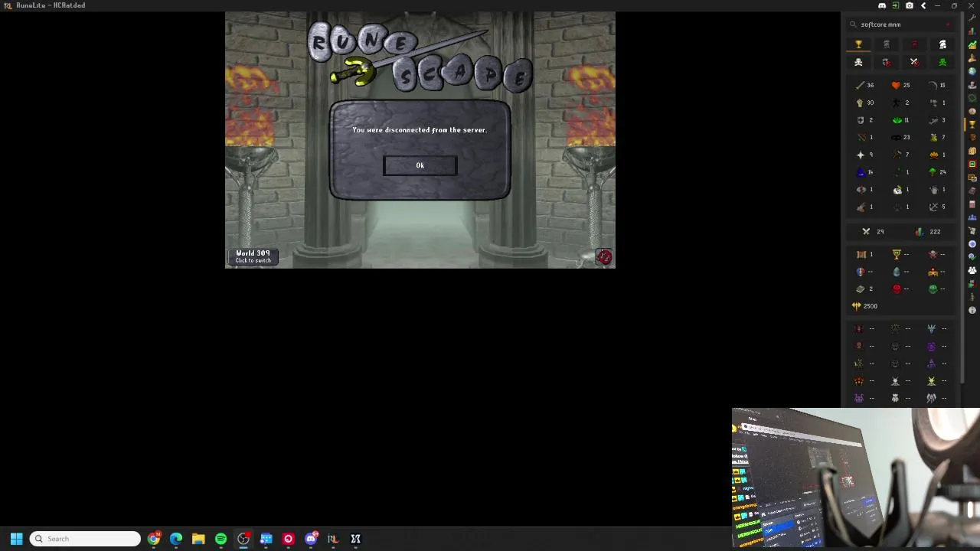The width and height of the screenshot is (980, 551).
Task: Open Spotify from the taskbar
Action: click(x=220, y=539)
